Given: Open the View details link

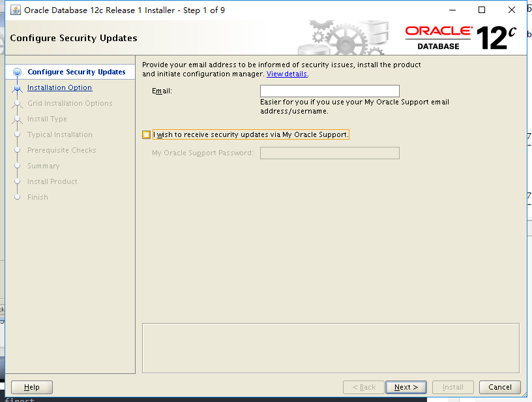Looking at the screenshot, I should coord(287,74).
